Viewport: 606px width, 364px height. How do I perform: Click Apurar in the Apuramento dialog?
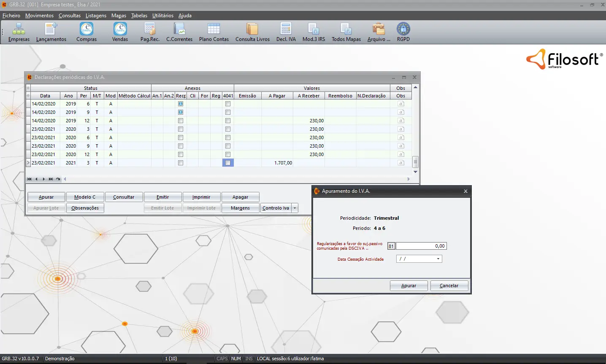tap(409, 286)
